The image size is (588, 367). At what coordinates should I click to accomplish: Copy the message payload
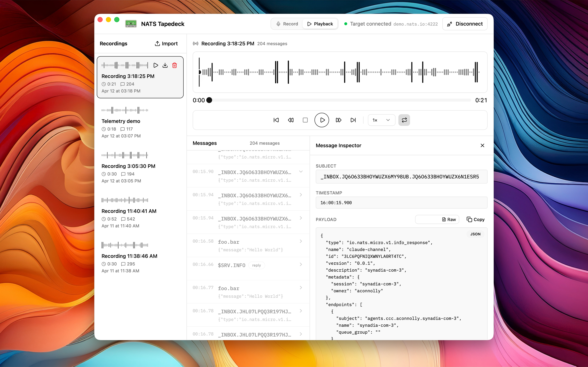coord(475,219)
